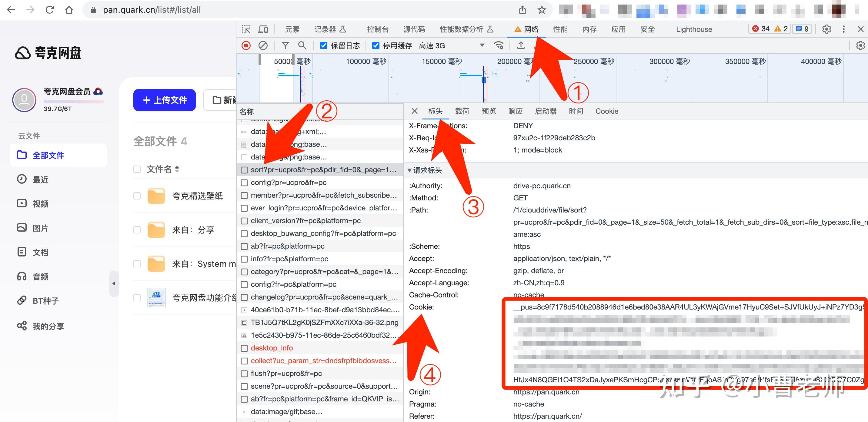Share the page via address bar icon
Image resolution: width=868 pixels, height=422 pixels.
point(522,10)
